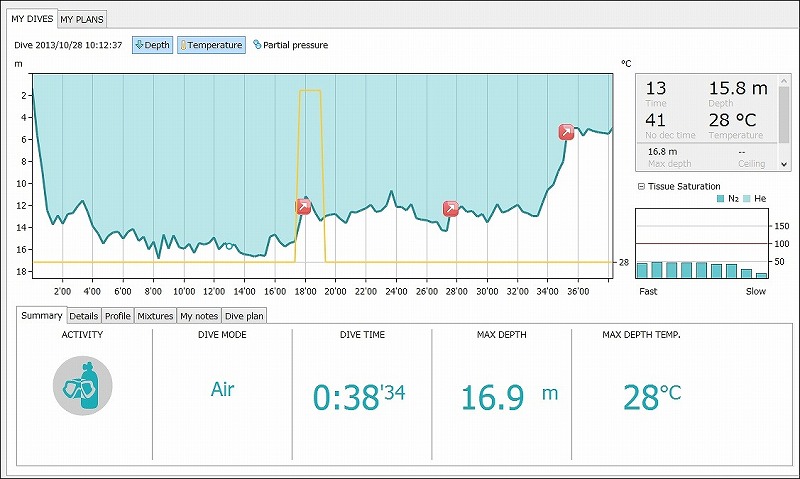Go to the Mixtures tab
This screenshot has height=479, width=800.
click(154, 316)
